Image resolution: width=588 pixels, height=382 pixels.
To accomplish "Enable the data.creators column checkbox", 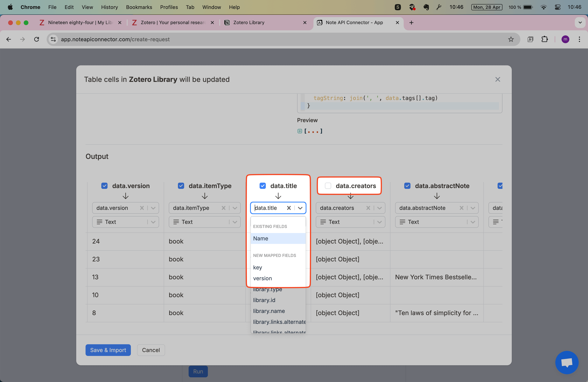I will coord(328,186).
